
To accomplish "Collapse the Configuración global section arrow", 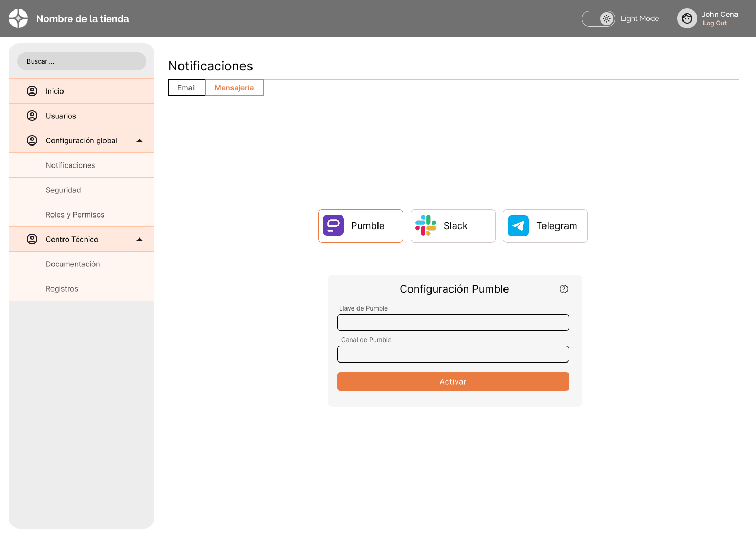I will point(140,140).
